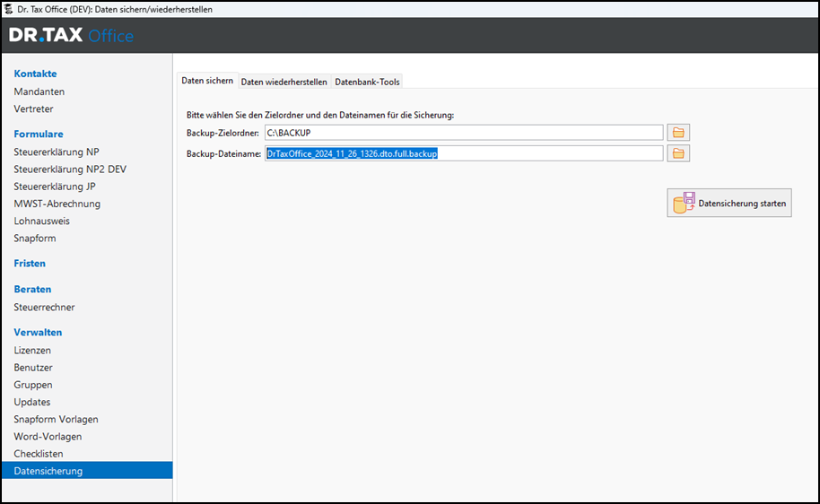Viewport: 820px width, 504px height.
Task: Open Daten wiederherstellen tab
Action: (x=284, y=82)
